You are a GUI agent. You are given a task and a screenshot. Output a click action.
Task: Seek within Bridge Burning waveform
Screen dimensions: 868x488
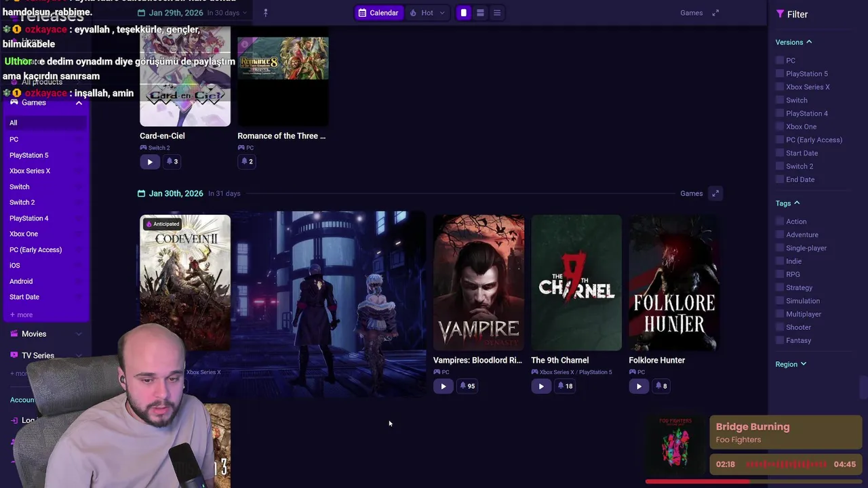click(787, 464)
